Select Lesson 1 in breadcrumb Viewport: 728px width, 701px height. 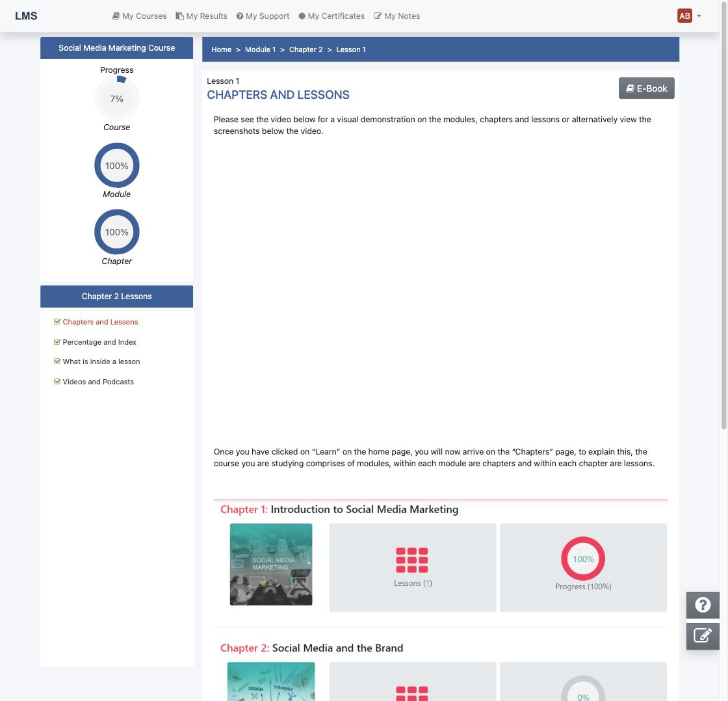tap(351, 49)
